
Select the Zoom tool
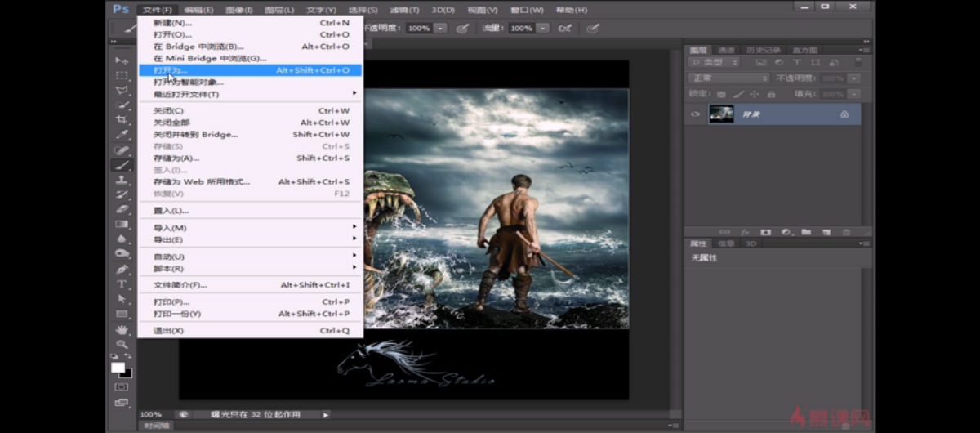tap(122, 344)
